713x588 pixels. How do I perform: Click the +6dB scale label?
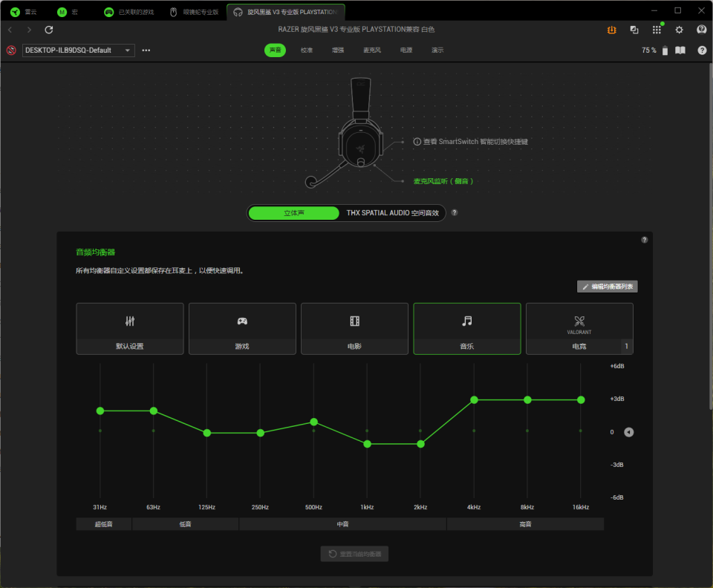pos(617,366)
